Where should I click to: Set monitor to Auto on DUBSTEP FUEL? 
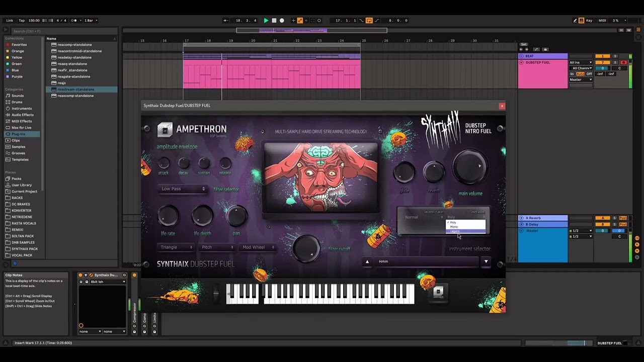(580, 74)
